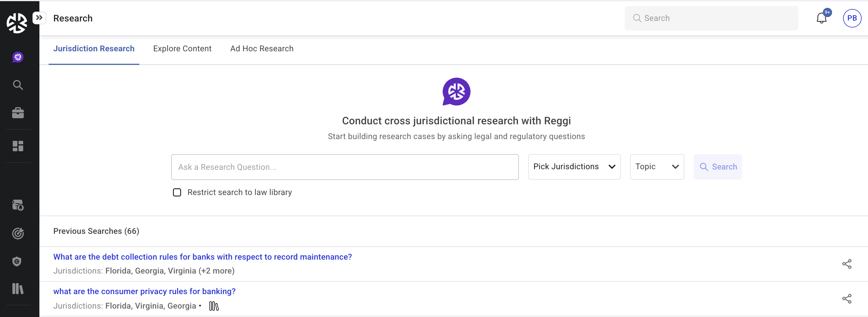The image size is (868, 317).
Task: Expand the sidebar with double chevron button
Action: point(39,17)
